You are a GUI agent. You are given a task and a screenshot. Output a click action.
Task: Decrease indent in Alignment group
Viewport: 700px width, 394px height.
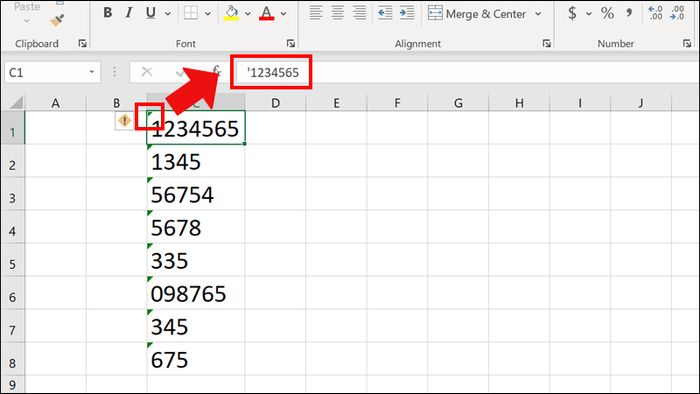pos(385,13)
